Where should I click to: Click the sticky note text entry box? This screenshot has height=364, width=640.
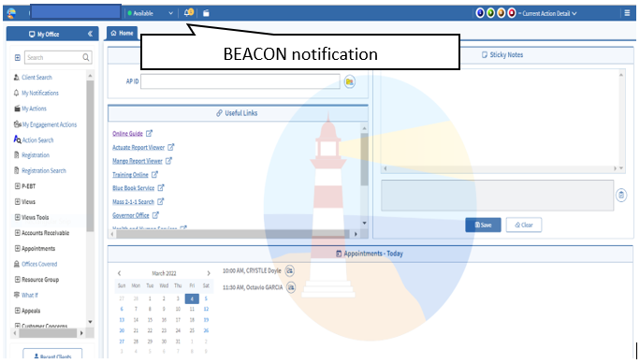point(497,196)
